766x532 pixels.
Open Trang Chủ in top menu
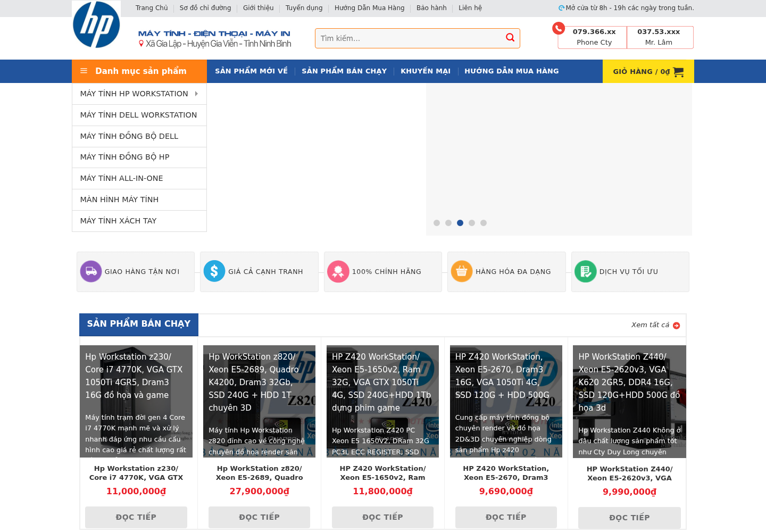pyautogui.click(x=152, y=8)
